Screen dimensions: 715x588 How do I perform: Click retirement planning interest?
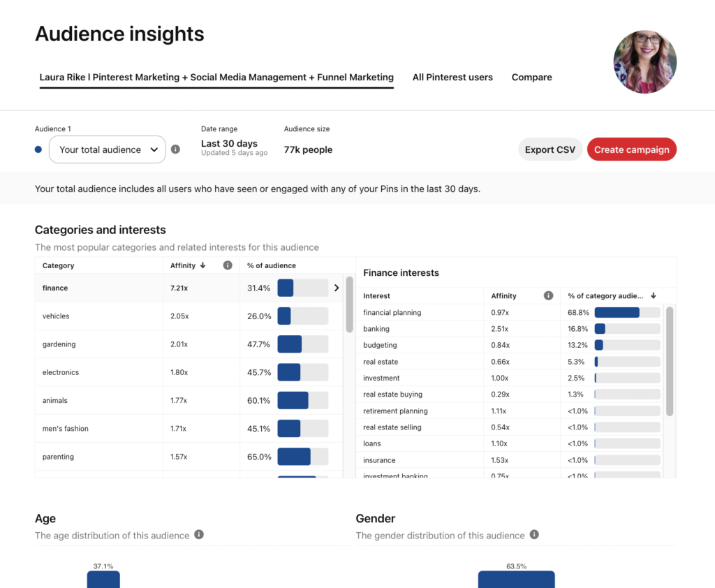click(x=510, y=411)
